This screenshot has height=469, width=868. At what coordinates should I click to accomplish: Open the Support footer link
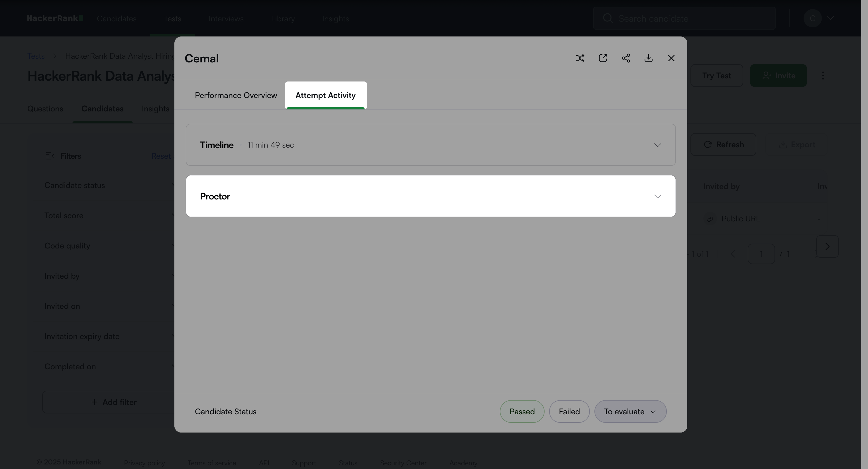[304, 463]
